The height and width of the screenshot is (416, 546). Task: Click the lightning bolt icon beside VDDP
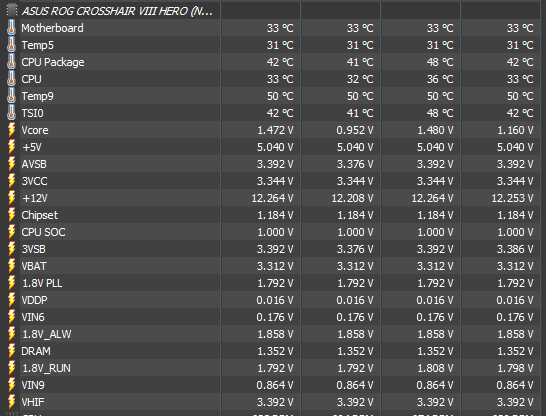coord(11,300)
